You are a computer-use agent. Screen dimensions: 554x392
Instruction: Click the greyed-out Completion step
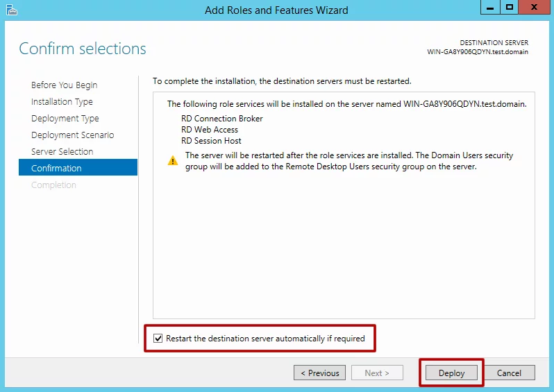[x=53, y=185]
